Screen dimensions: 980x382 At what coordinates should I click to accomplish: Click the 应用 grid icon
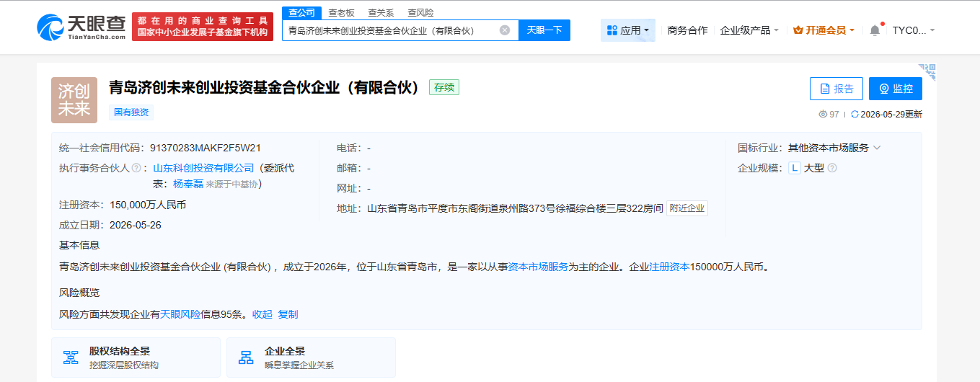(x=612, y=30)
